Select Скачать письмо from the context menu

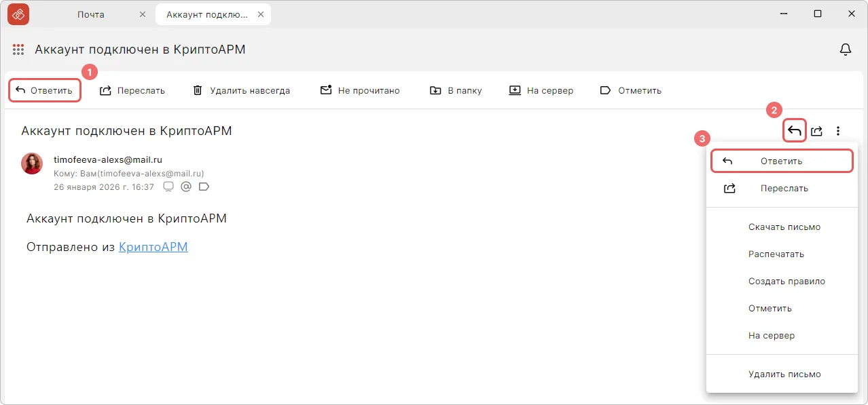pos(784,227)
